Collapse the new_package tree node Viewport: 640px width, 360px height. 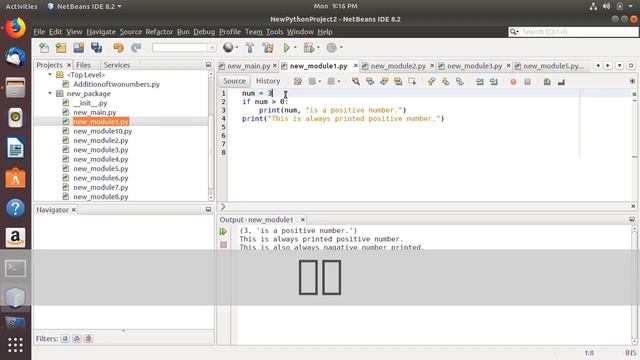[x=50, y=93]
